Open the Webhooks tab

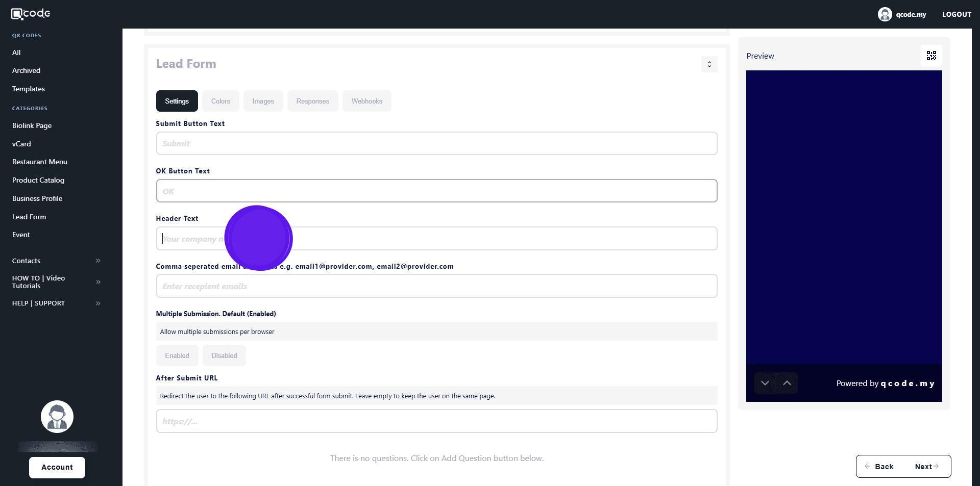(x=366, y=101)
